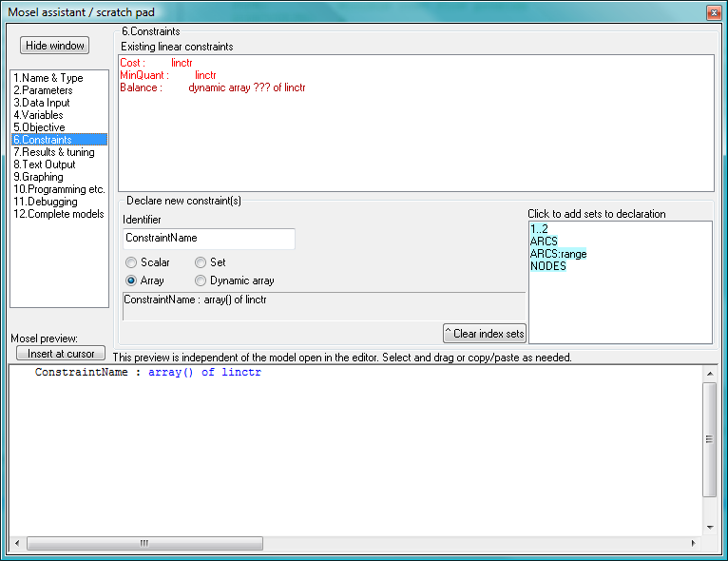Select the Array radio button
This screenshot has width=728, height=561.
(132, 280)
